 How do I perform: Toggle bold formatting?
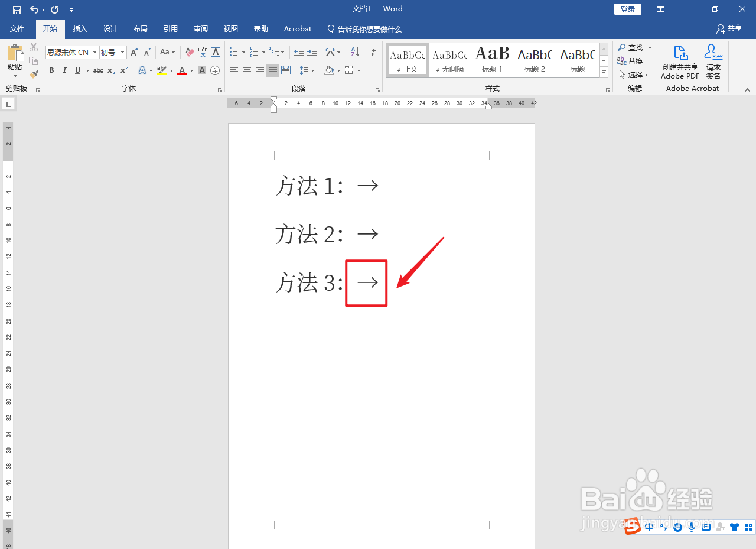point(51,70)
